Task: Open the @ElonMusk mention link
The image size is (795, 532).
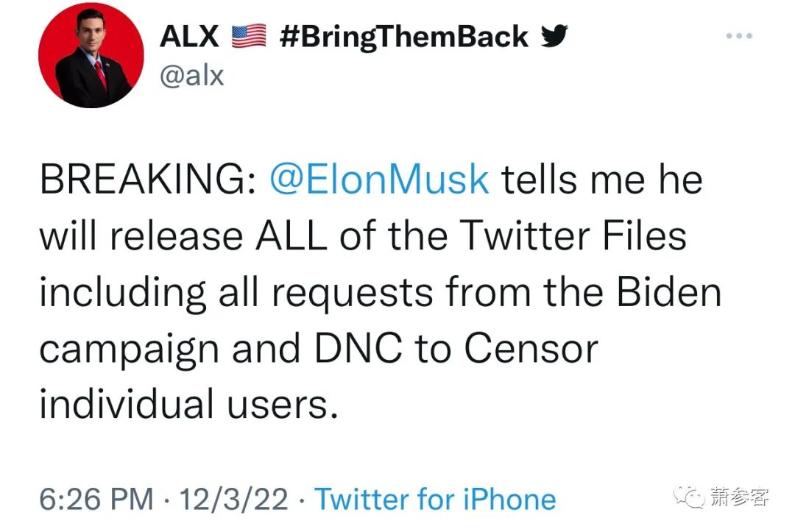Action: coord(380,181)
